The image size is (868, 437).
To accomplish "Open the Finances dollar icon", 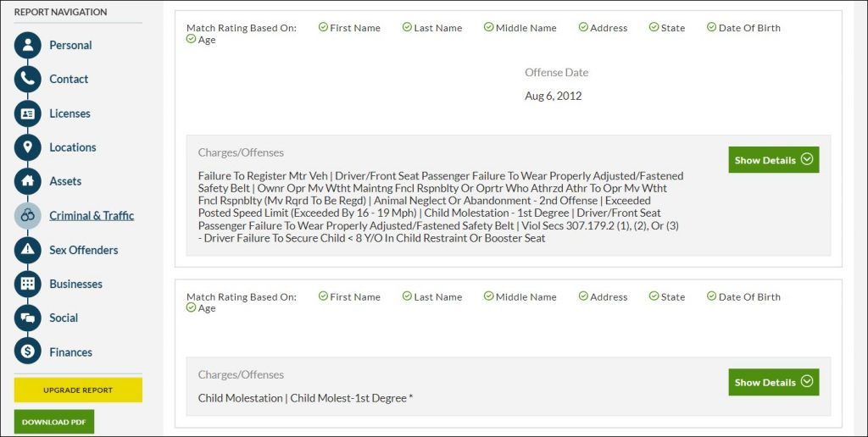I will click(28, 351).
